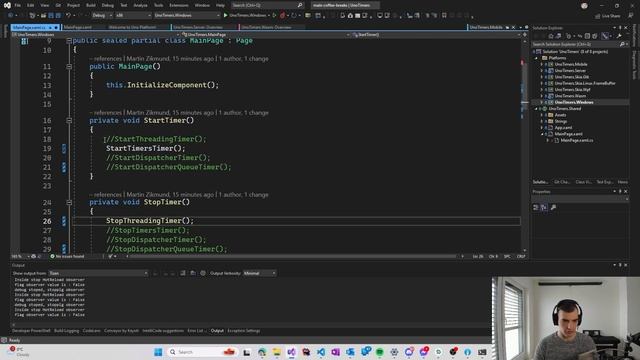Click the wrench icon in Properties panel
This screenshot has width=640, height=360.
(x=553, y=207)
